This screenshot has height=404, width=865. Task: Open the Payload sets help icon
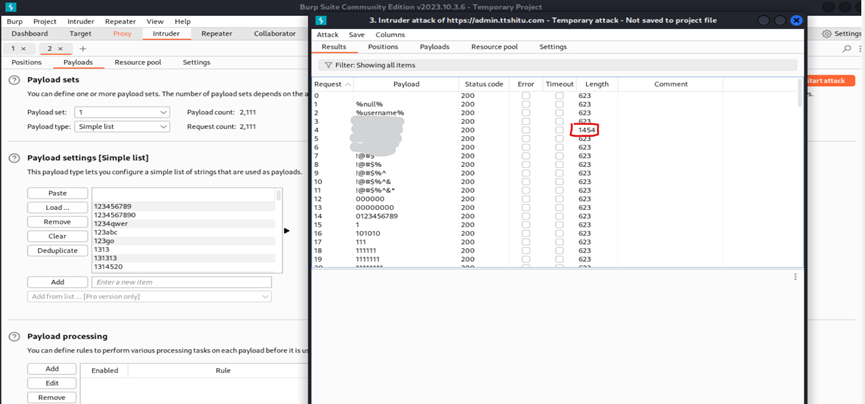(x=14, y=80)
